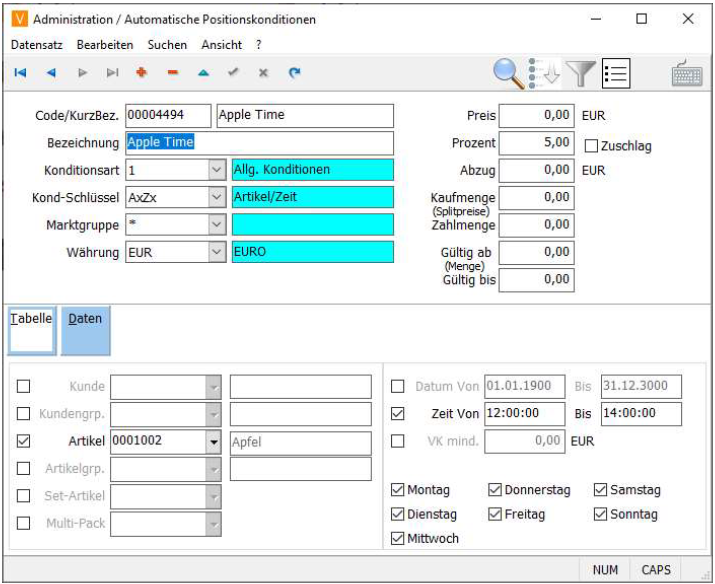Click the Prozent input field
The height and width of the screenshot is (584, 715).
537,143
